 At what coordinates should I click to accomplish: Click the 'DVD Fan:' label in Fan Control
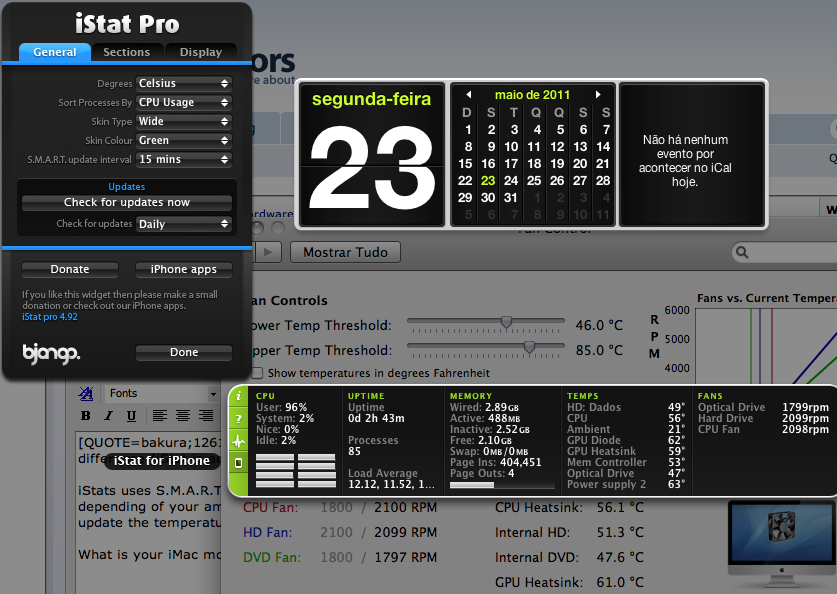[x=272, y=558]
